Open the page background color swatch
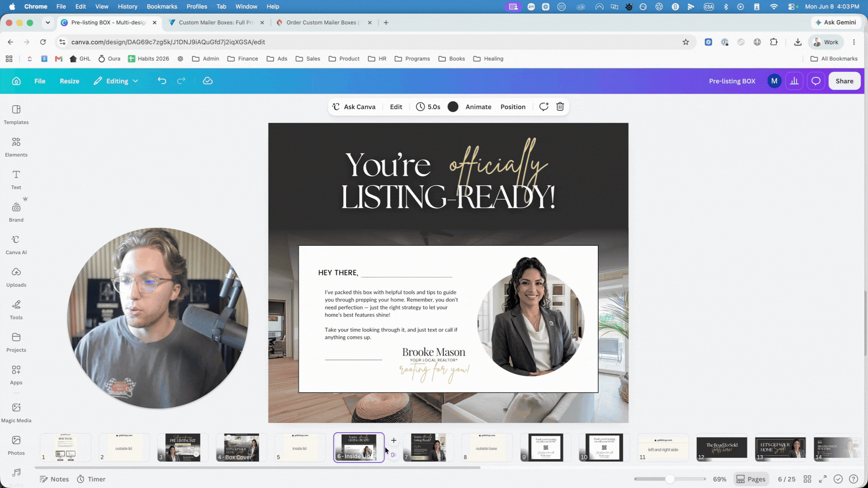The width and height of the screenshot is (868, 488). pos(453,107)
